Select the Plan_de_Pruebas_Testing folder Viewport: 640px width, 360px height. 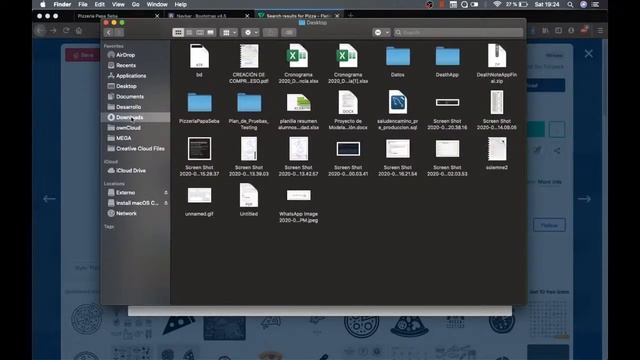[x=249, y=102]
